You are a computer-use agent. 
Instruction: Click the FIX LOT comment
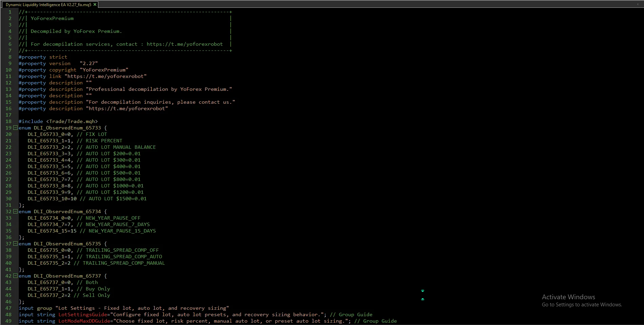click(x=92, y=134)
